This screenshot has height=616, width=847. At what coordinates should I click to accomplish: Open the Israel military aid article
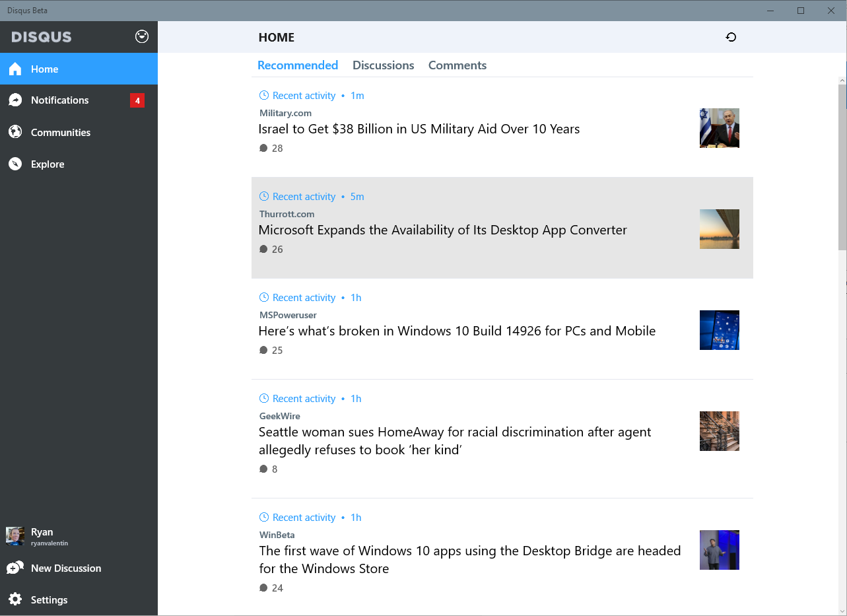[x=419, y=129]
